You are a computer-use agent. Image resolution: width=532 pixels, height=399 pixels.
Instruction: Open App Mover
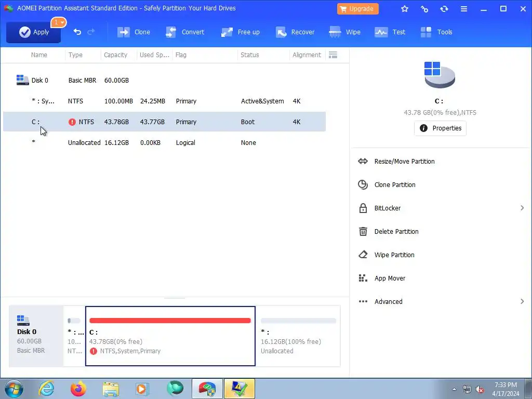(x=390, y=278)
